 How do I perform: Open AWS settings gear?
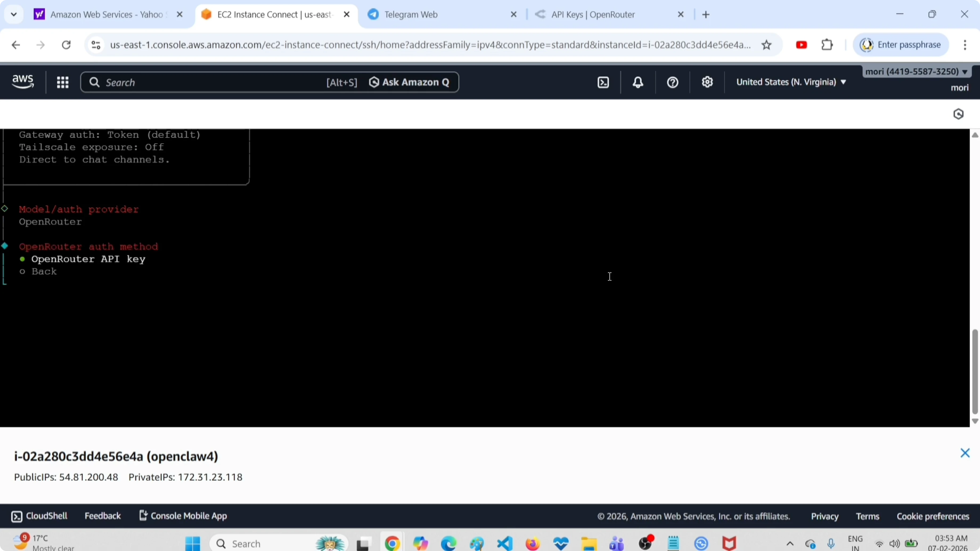pyautogui.click(x=707, y=82)
